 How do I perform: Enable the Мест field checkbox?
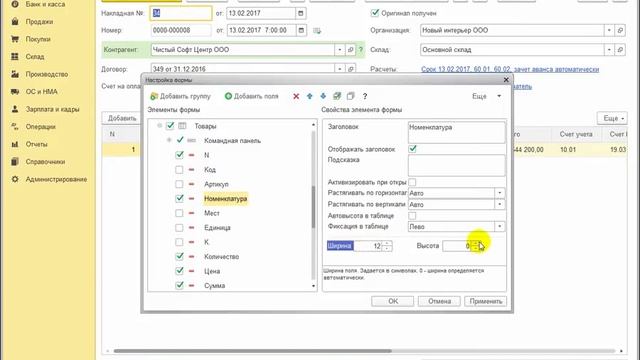tap(179, 213)
